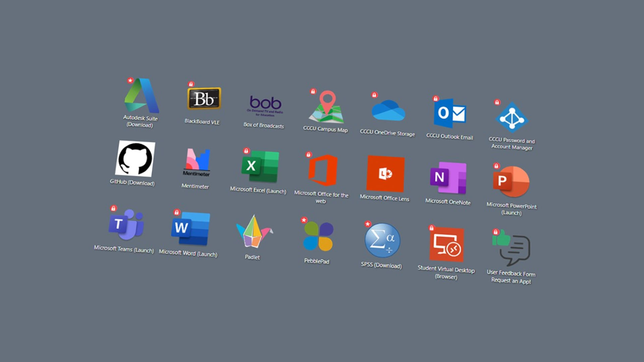The image size is (644, 362).
Task: Open CCCU Outlook Email icon
Action: [x=450, y=113]
